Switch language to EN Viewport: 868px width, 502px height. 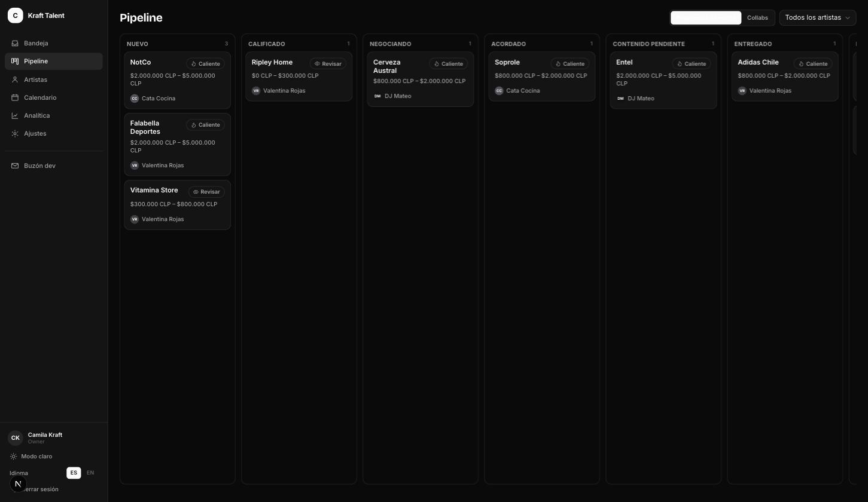90,473
